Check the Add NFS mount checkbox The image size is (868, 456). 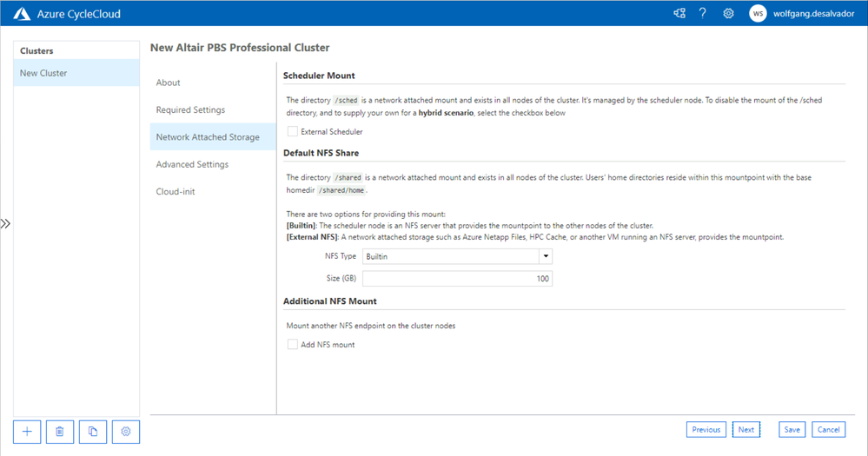click(293, 345)
